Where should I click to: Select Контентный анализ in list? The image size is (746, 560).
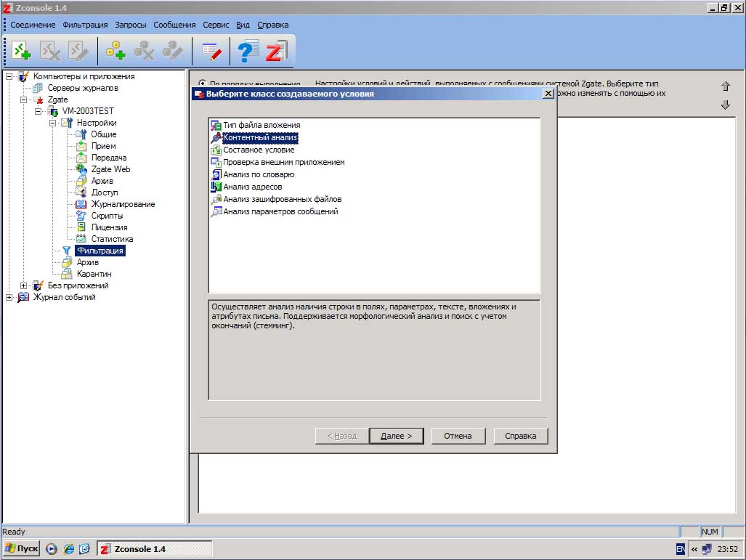(x=260, y=137)
